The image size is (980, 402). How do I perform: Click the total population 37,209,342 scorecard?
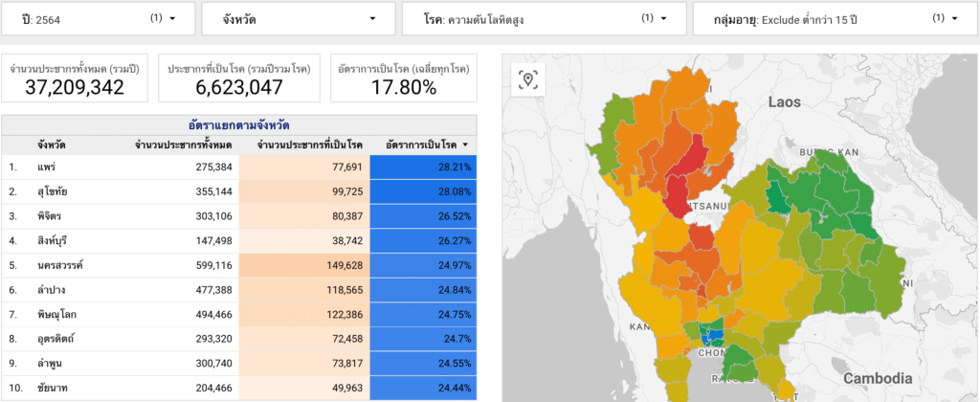pyautogui.click(x=75, y=78)
